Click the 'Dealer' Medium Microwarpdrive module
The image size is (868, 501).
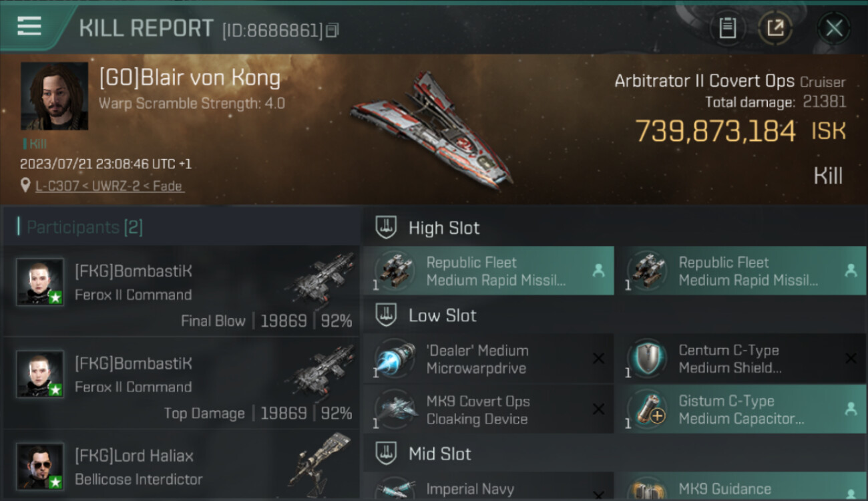pos(488,359)
